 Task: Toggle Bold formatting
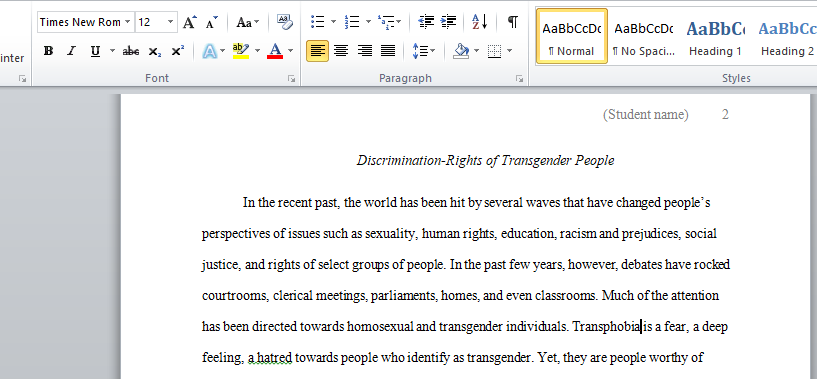[x=48, y=51]
